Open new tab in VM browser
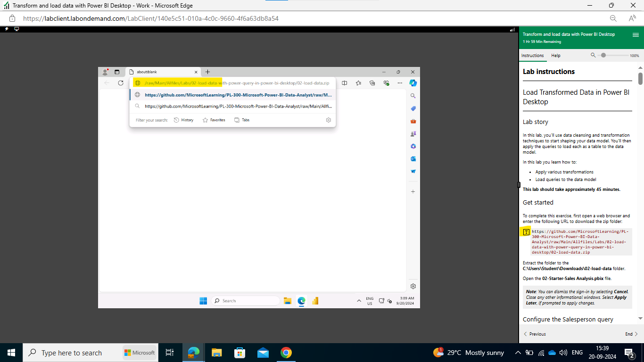The image size is (644, 362). 208,72
